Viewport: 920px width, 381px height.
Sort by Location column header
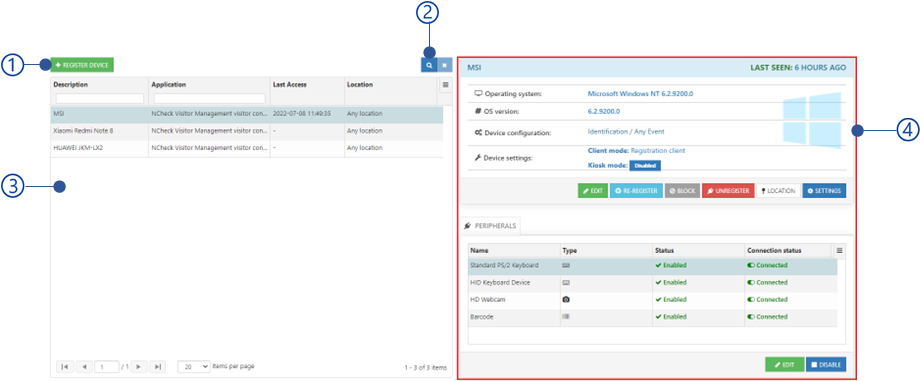(360, 85)
